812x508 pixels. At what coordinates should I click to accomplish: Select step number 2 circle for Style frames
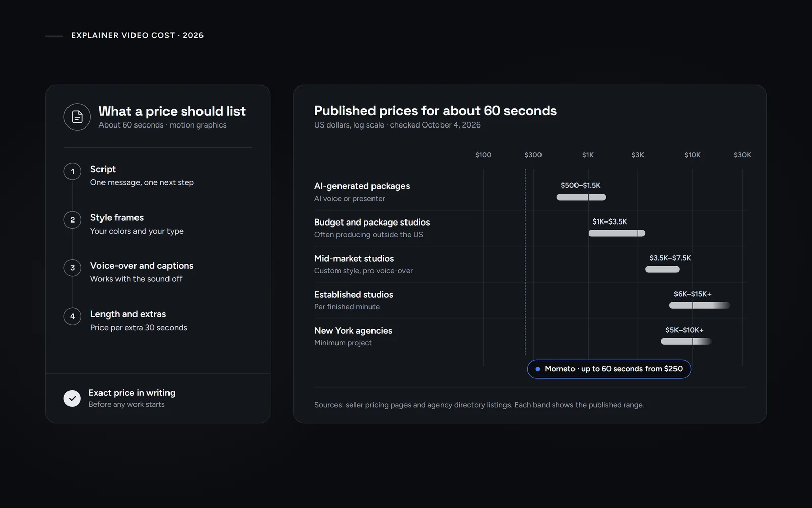pyautogui.click(x=73, y=219)
